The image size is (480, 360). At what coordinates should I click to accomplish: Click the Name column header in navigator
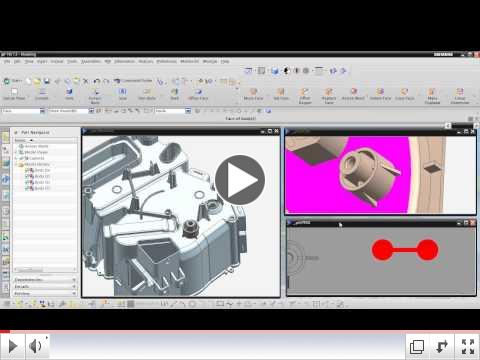[x=20, y=140]
